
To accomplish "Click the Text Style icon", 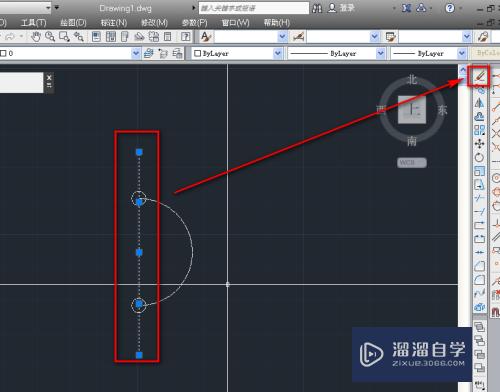I will tap(206, 37).
